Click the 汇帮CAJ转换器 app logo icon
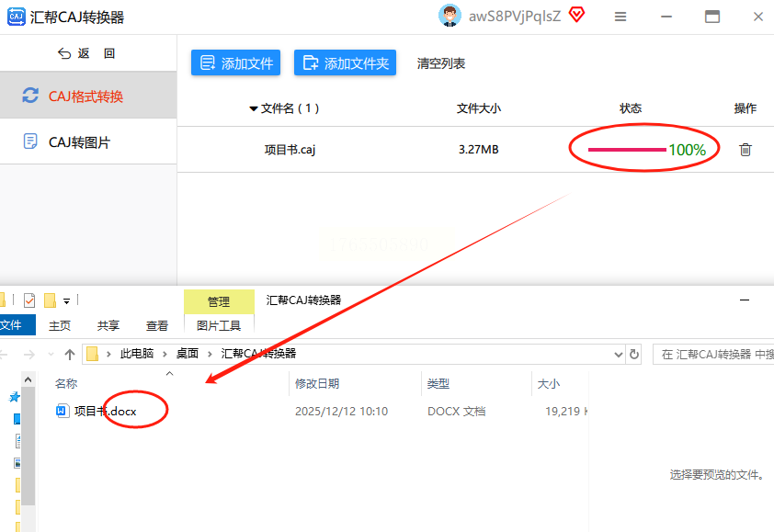The image size is (774, 532). (x=17, y=17)
